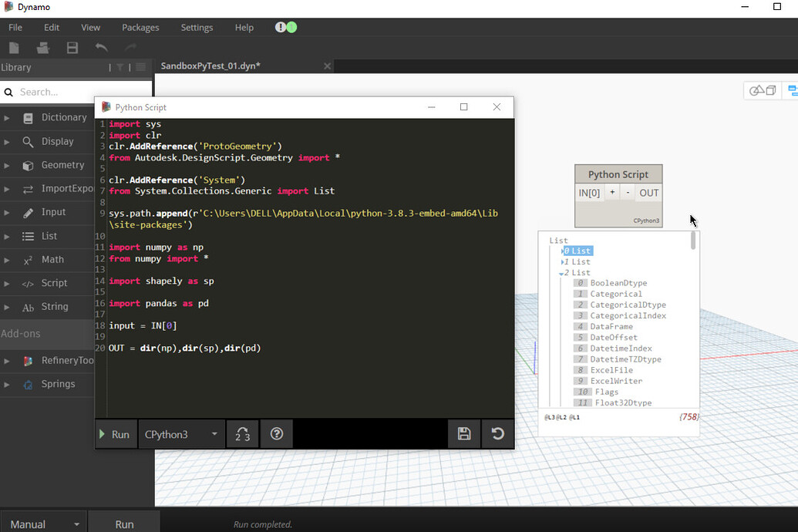Click the revert script icon beside save
This screenshot has width=798, height=532.
[x=497, y=433]
